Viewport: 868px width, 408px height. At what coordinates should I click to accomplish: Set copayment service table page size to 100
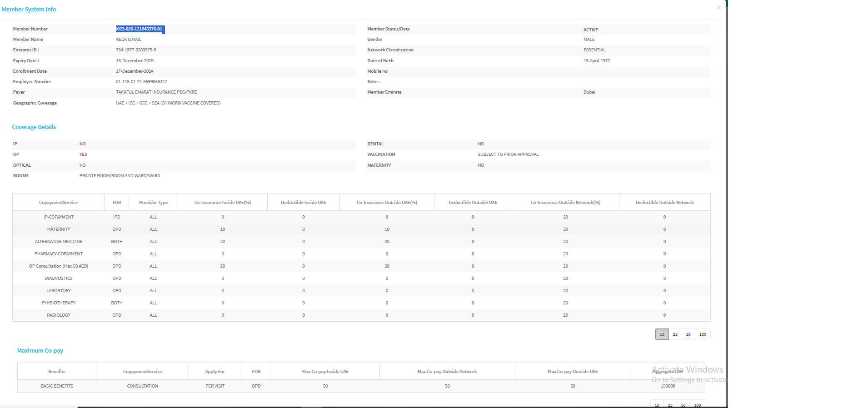[703, 334]
